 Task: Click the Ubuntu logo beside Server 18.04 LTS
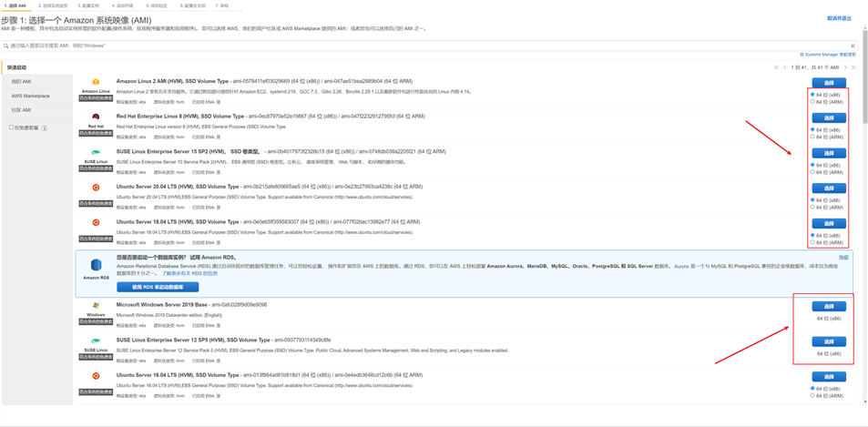[96, 222]
